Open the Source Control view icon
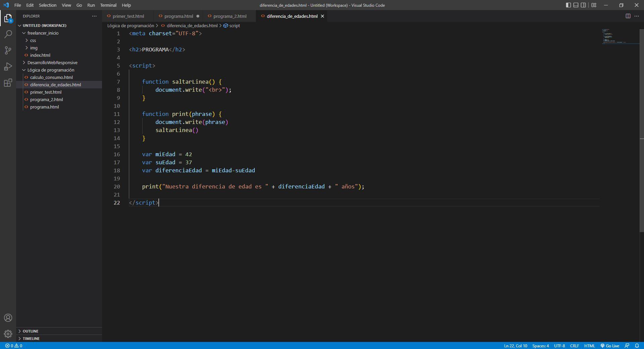 click(x=8, y=50)
